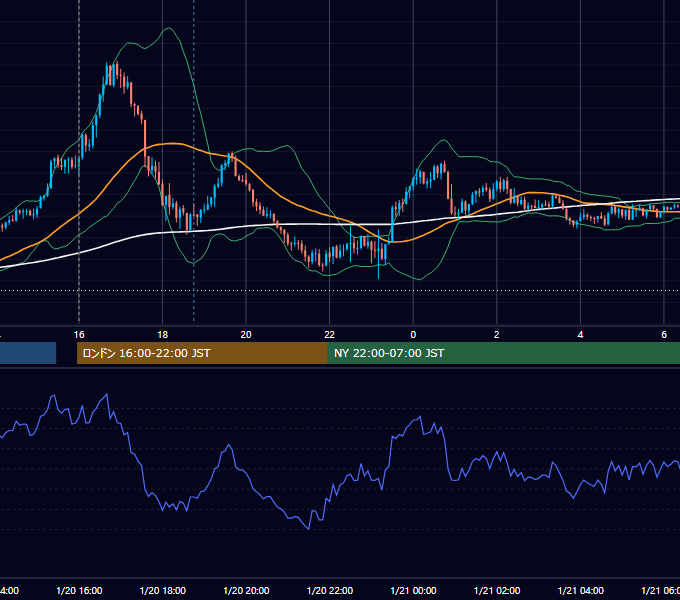Click the '1/20 16:00' lower axis label

click(79, 591)
